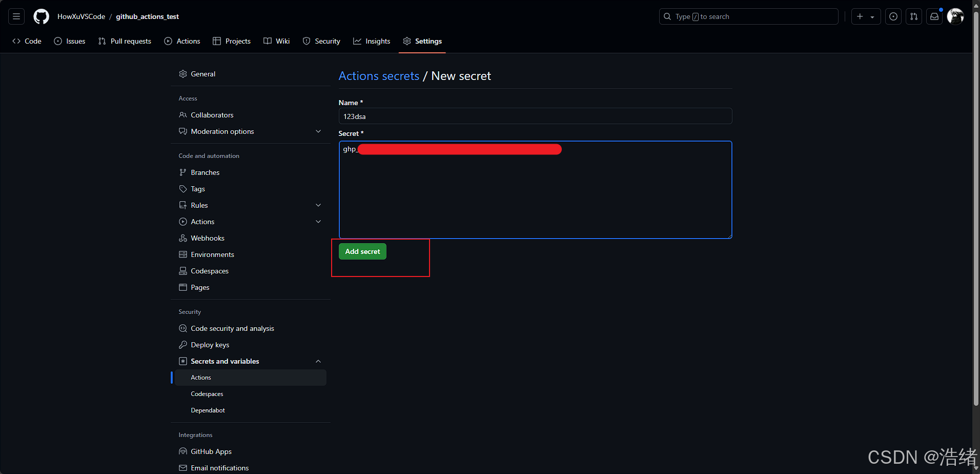The height and width of the screenshot is (474, 980).
Task: Click the GitHub Octocat logo
Action: tap(41, 16)
